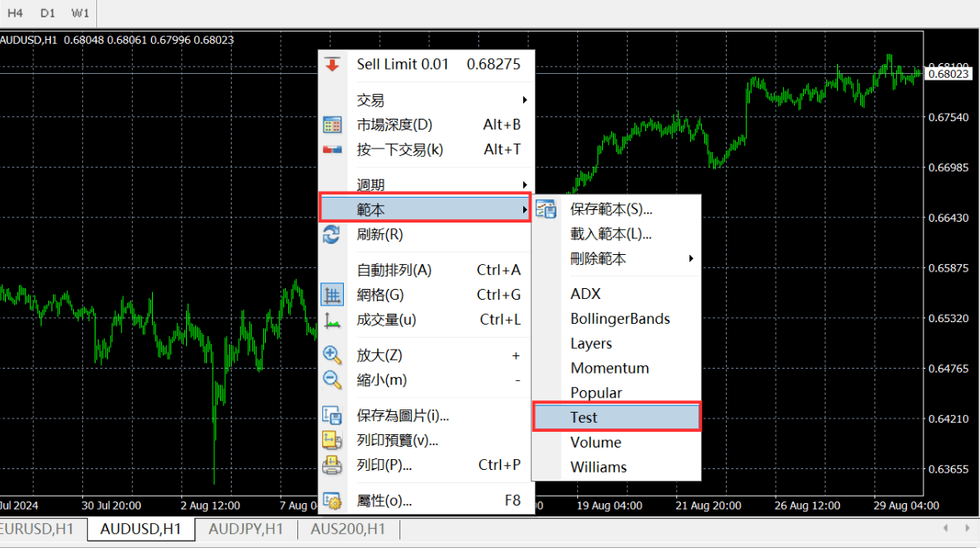Click the Zoom In (放大) magnifier icon
Screen dimensions: 980x548
(x=332, y=355)
